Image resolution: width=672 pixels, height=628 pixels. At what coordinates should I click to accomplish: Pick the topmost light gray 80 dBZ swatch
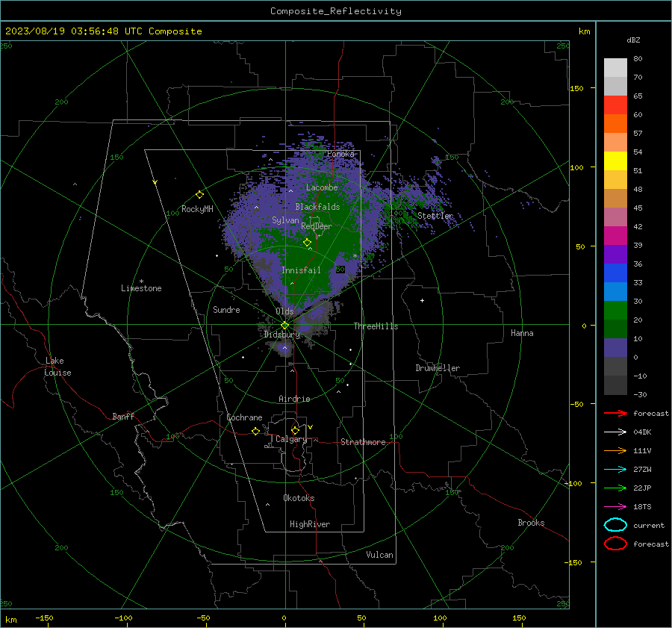click(x=615, y=68)
